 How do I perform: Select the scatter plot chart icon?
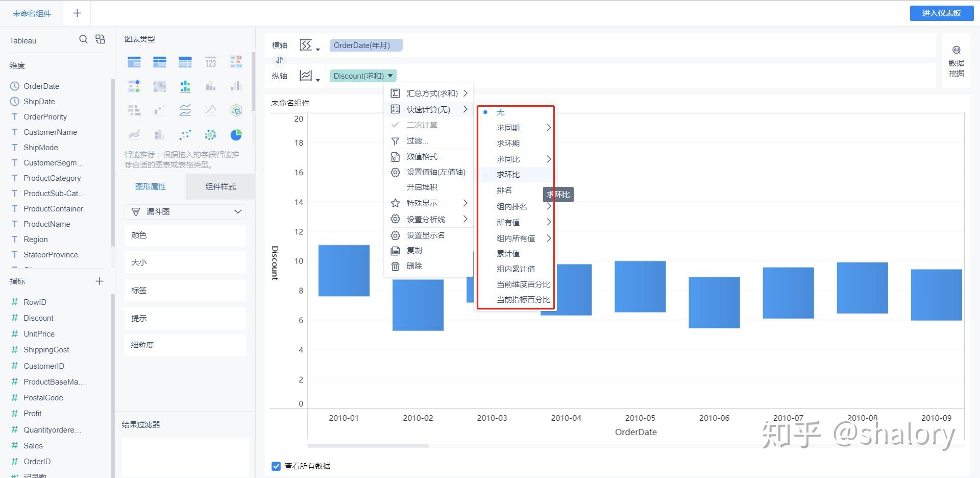tap(185, 134)
